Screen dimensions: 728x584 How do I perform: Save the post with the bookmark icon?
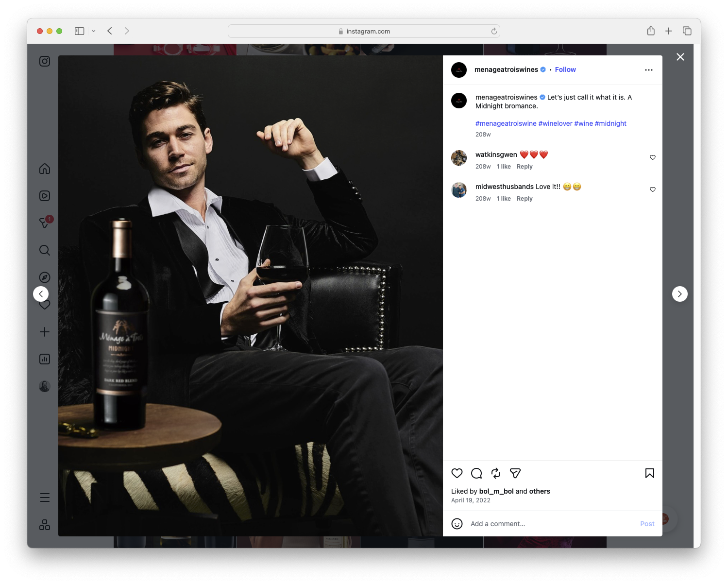pos(649,473)
